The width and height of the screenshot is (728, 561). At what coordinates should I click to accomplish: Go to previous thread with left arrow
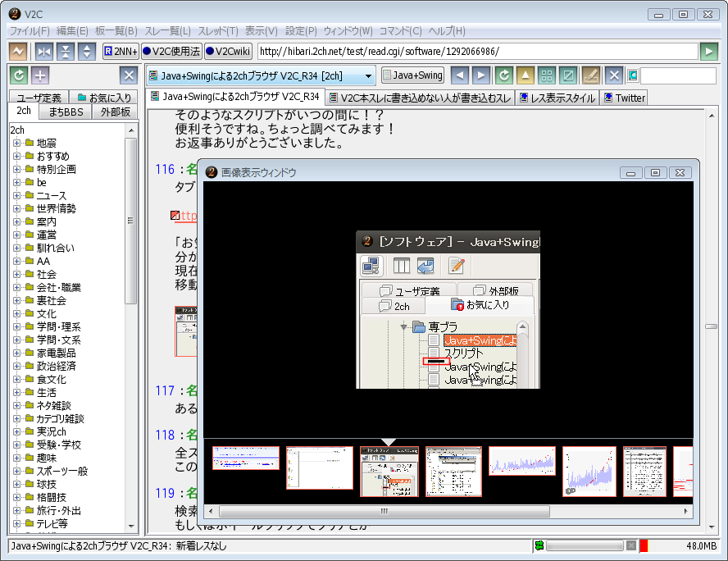point(460,75)
